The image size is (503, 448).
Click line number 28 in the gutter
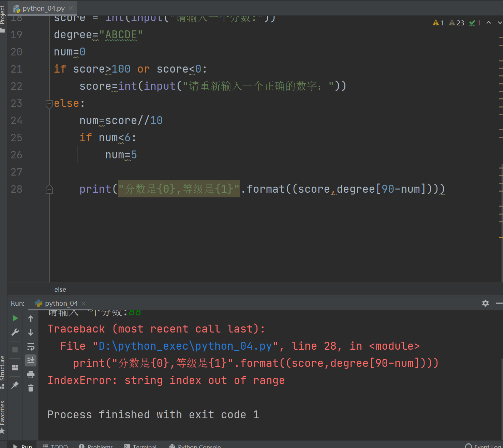[16, 189]
